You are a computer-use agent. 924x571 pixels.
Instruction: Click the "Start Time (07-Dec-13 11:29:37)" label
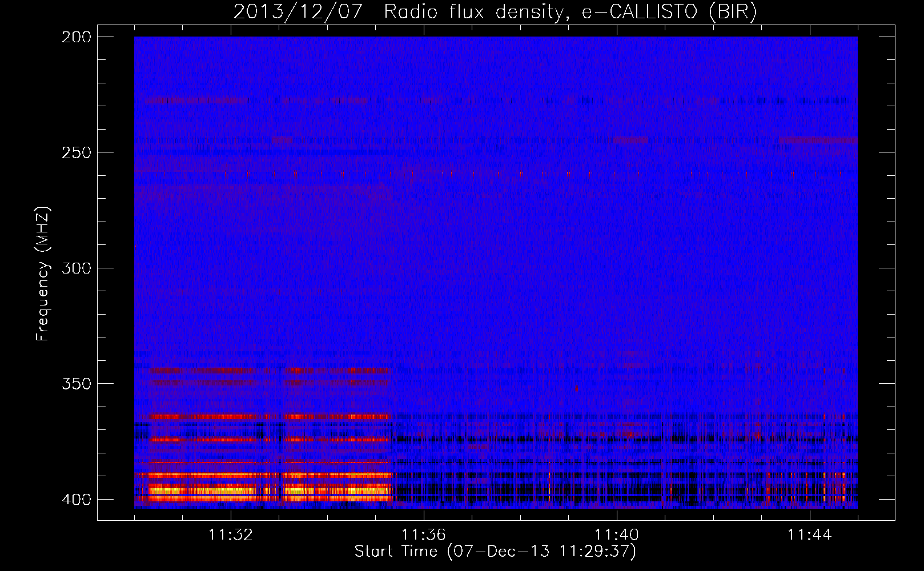(x=495, y=552)
